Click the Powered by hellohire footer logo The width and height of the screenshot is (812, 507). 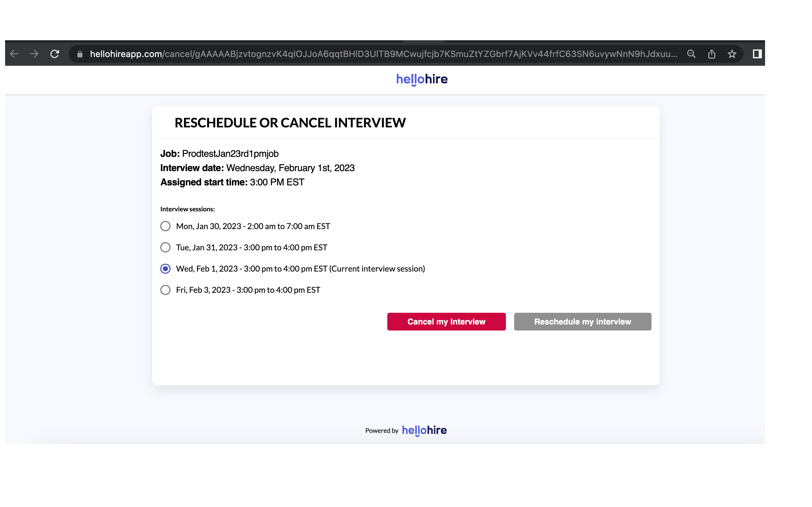[x=424, y=430]
